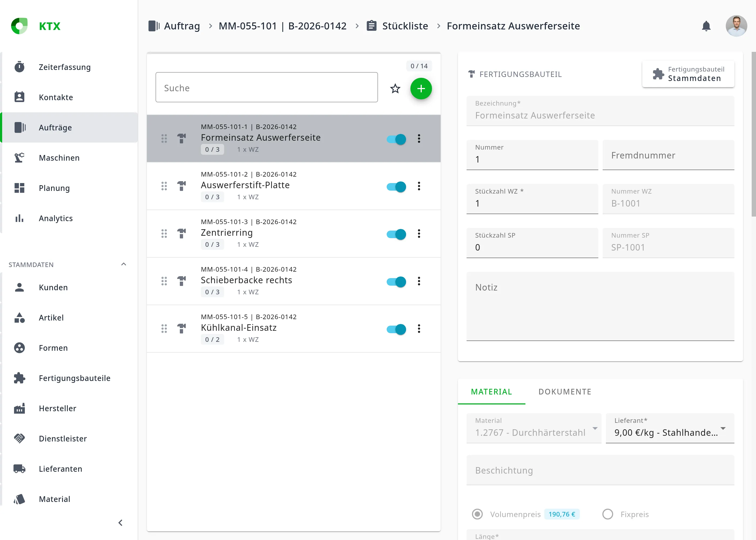
Task: Open more options for Schieberbacke rechts
Action: pos(419,281)
